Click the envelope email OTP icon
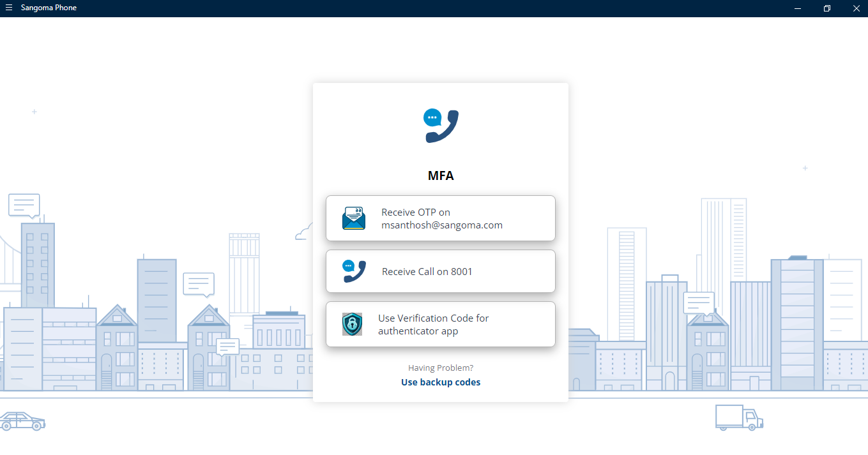The height and width of the screenshot is (455, 868). [x=354, y=218]
